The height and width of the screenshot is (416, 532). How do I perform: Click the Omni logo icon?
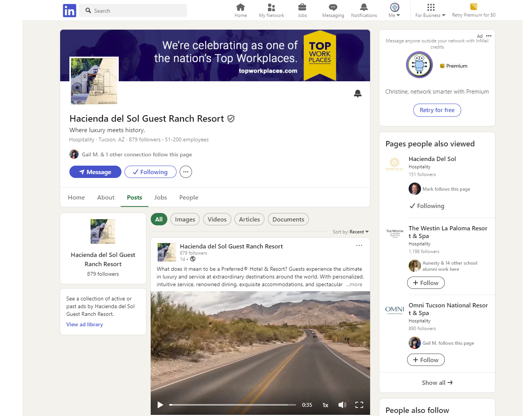pyautogui.click(x=394, y=310)
